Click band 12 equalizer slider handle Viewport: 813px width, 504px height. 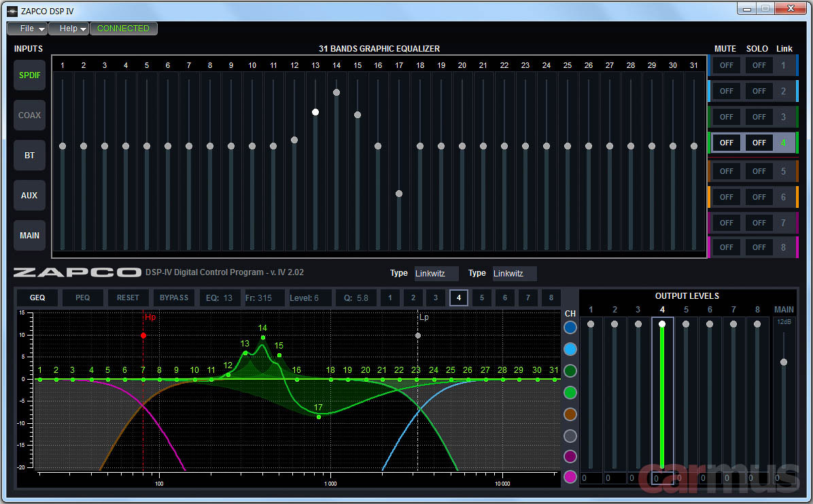coord(294,140)
